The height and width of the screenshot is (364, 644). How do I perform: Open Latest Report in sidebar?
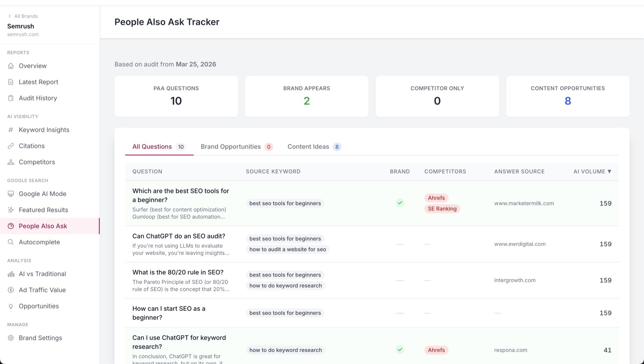(39, 82)
